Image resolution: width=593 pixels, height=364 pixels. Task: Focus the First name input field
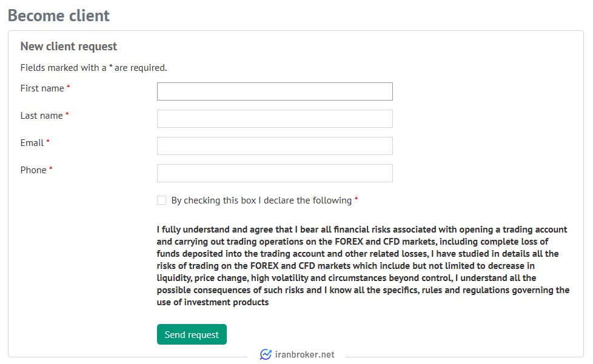pos(275,91)
